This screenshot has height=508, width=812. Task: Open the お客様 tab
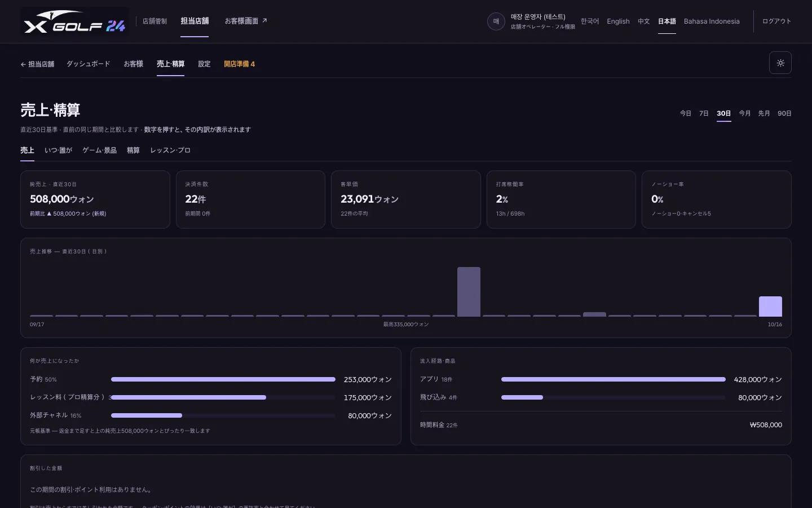[134, 64]
